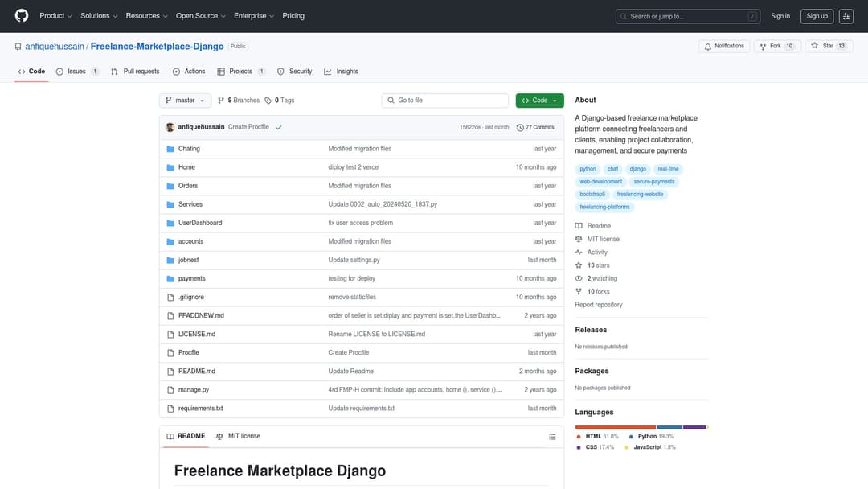Click the blue Python language bar segment
868x489 pixels.
[x=669, y=427]
